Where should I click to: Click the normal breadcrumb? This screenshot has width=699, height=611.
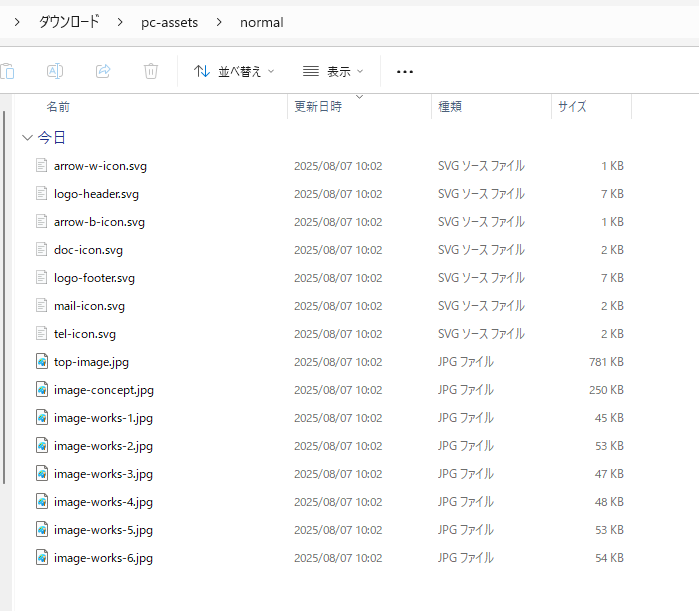[262, 22]
